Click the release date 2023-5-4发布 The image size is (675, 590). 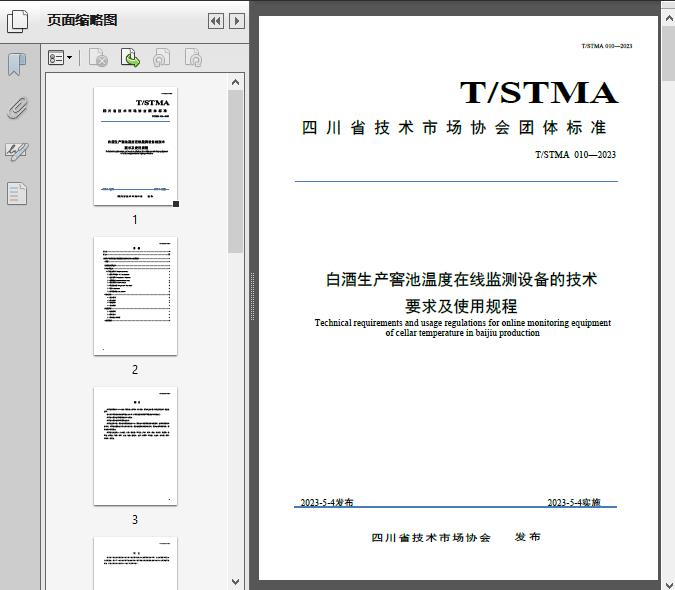(x=327, y=502)
